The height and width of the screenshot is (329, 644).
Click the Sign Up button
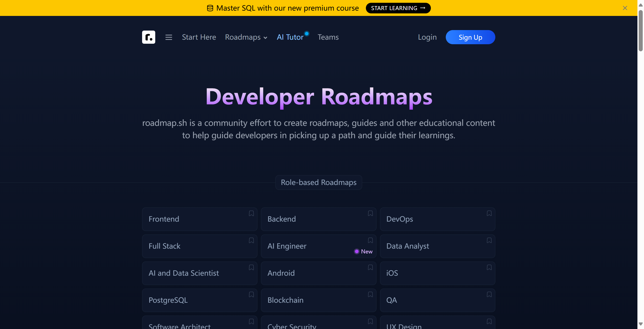coord(470,37)
